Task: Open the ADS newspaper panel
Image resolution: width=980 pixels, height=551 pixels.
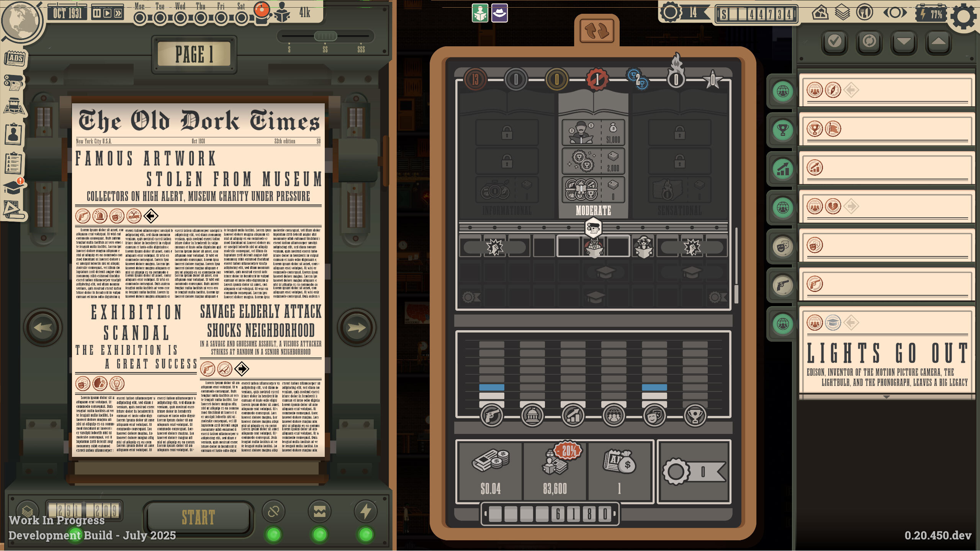Action: [15, 58]
